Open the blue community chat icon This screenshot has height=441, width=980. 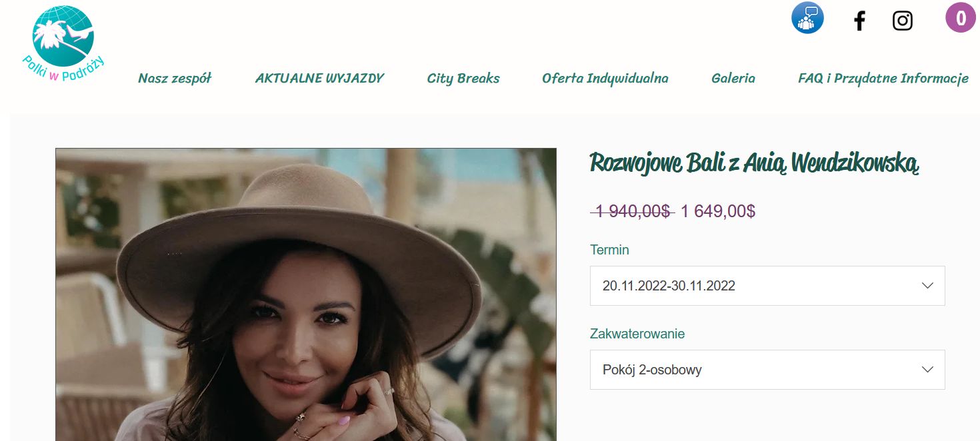tap(807, 18)
